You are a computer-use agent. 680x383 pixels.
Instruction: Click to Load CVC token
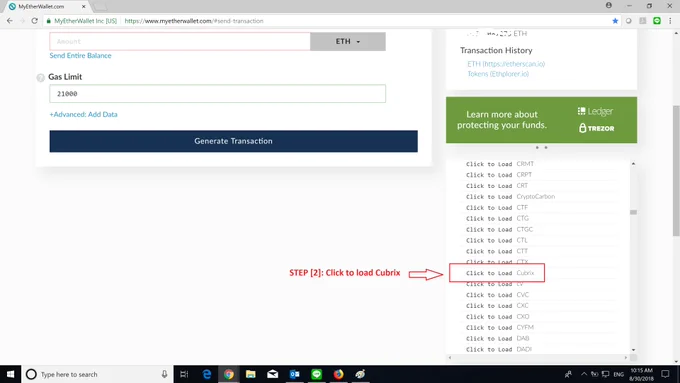[x=497, y=295]
